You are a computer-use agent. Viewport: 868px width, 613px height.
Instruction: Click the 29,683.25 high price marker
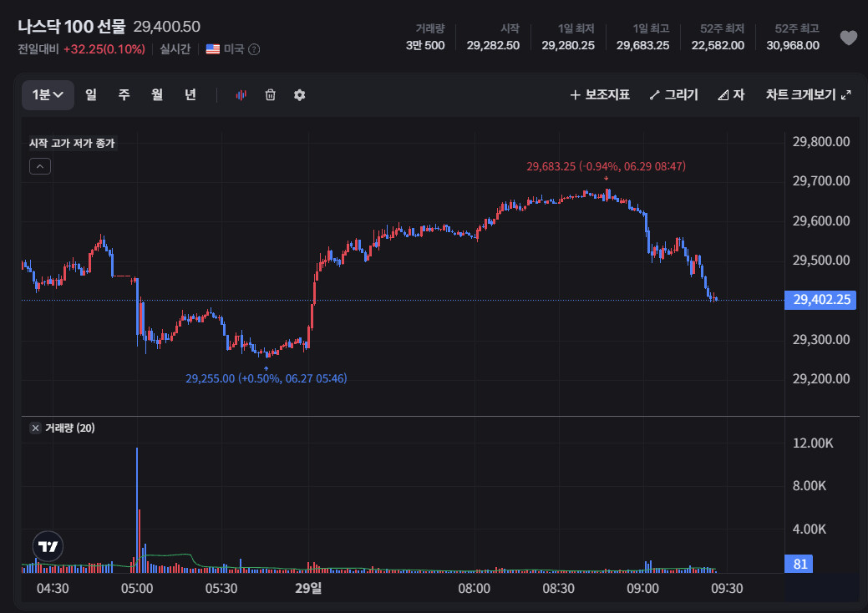pyautogui.click(x=607, y=166)
